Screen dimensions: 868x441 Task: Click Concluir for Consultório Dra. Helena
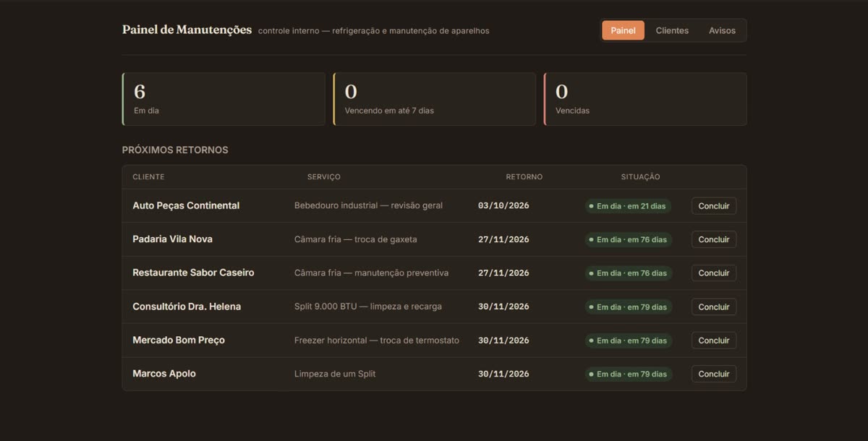click(714, 307)
